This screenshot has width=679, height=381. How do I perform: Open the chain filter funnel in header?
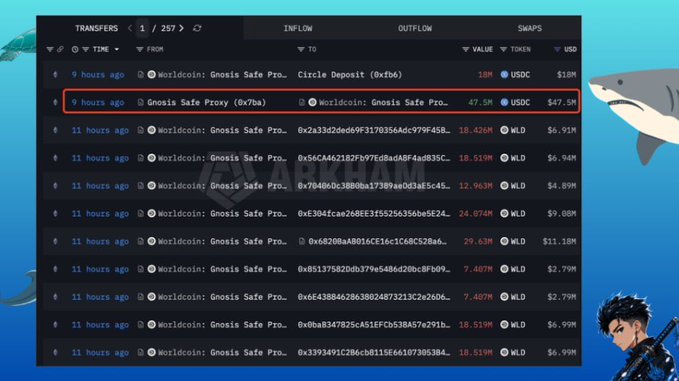50,49
